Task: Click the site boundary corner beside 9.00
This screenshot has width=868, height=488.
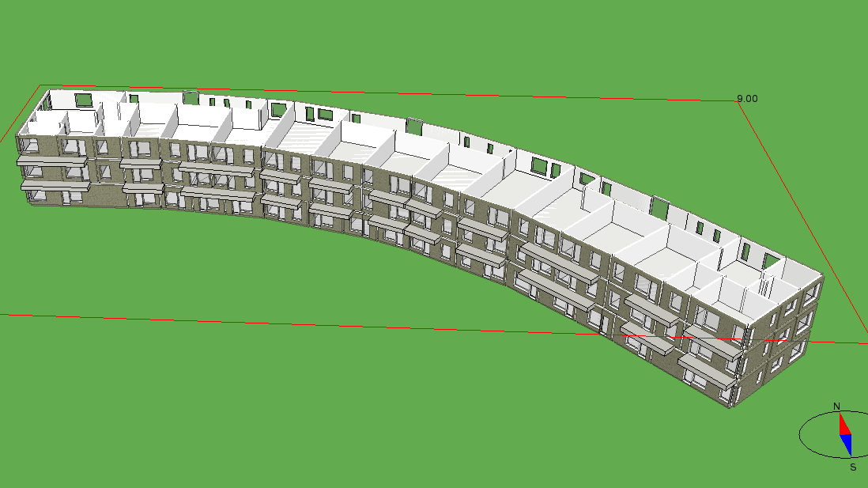Action: [736, 102]
